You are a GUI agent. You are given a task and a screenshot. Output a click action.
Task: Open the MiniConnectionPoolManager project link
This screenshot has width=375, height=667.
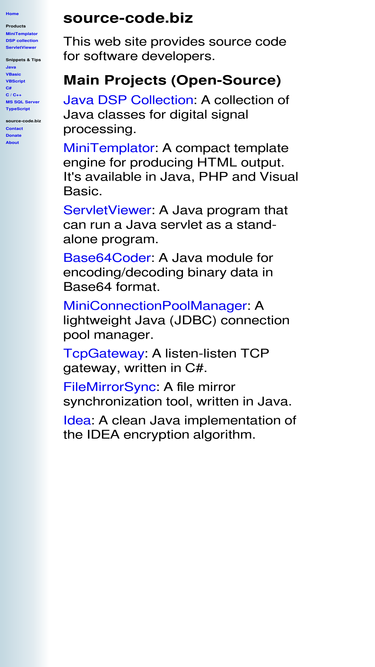[155, 306]
